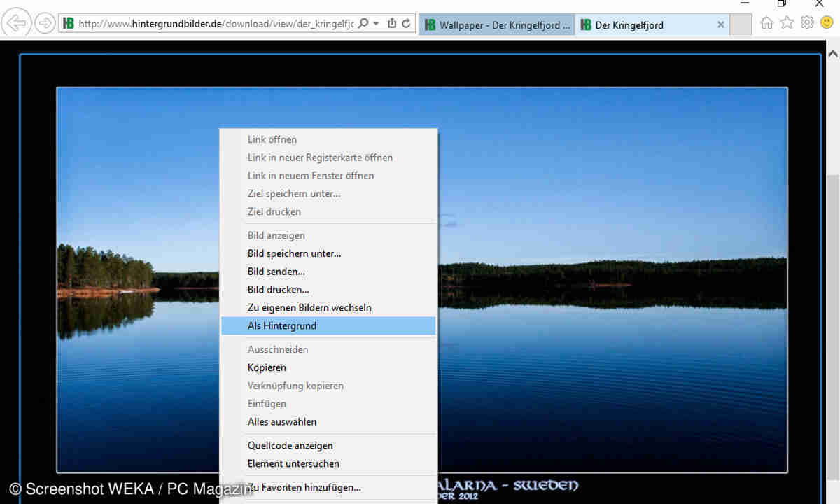840x504 pixels.
Task: Click the URL address field
Action: coord(210,24)
